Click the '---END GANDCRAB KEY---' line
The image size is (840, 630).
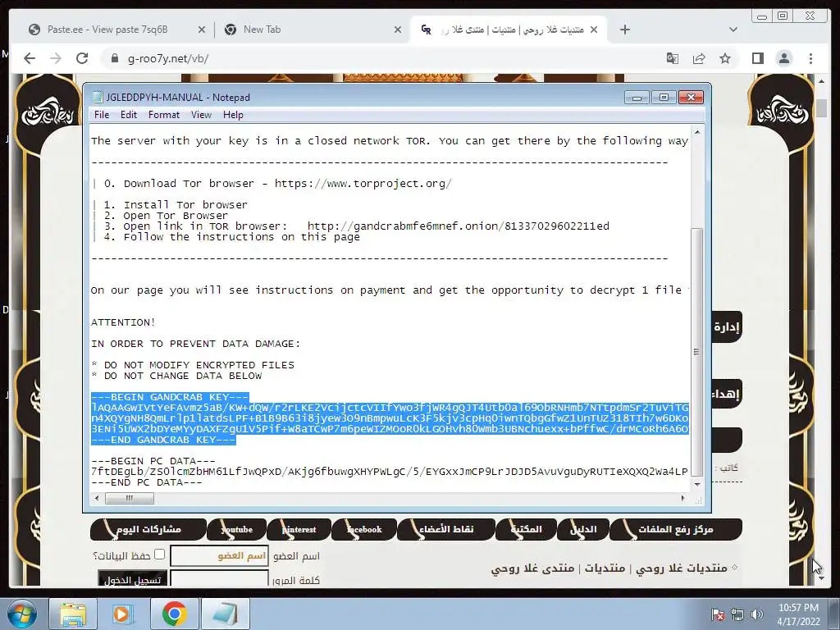click(163, 440)
